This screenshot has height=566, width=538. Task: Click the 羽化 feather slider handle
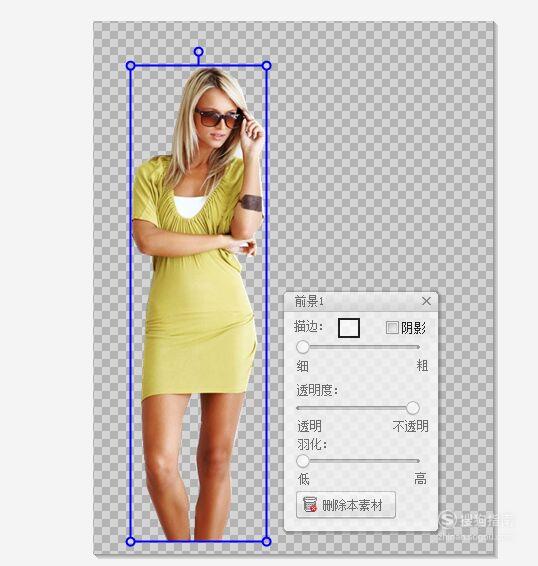pyautogui.click(x=303, y=461)
